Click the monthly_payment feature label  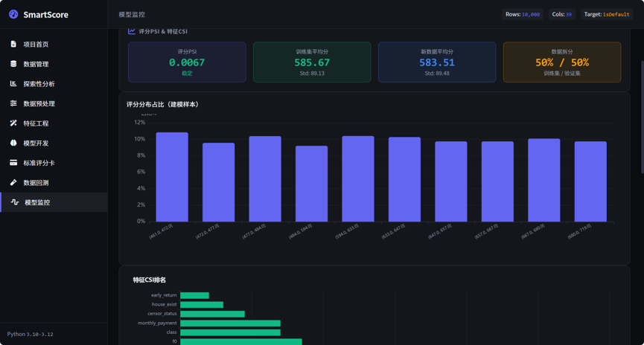[x=157, y=323]
